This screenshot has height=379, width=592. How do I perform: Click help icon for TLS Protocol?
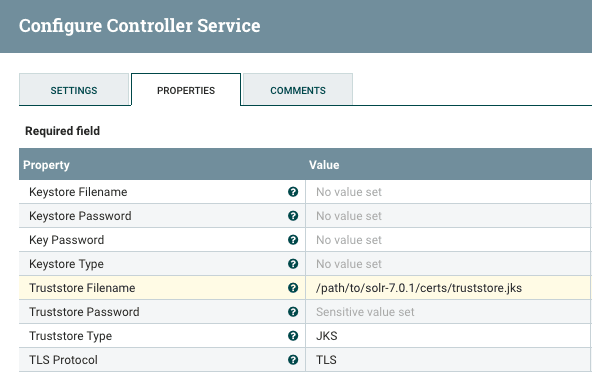click(293, 360)
